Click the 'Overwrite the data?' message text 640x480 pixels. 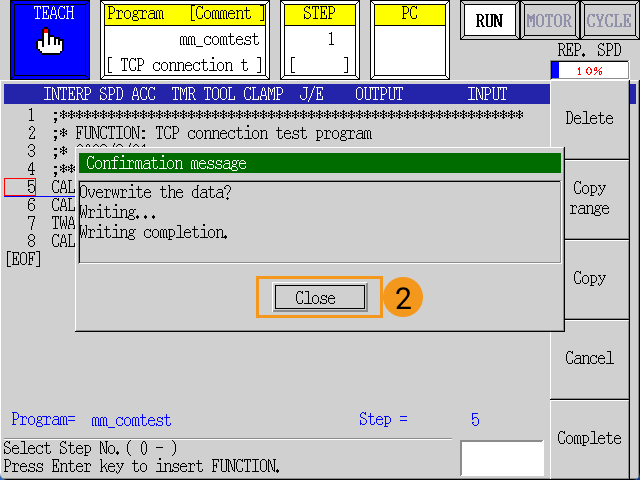(156, 192)
